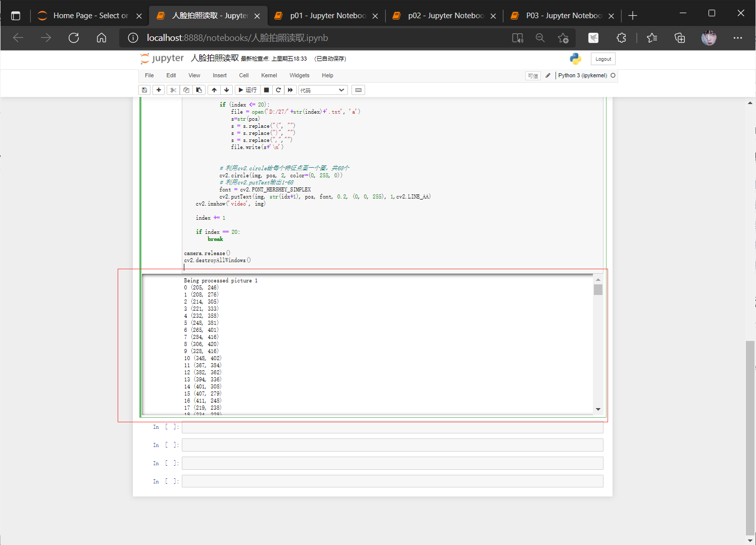Click the address bar URL

(x=237, y=38)
